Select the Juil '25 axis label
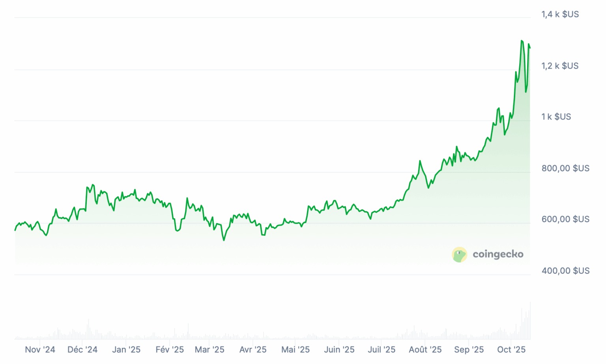 pos(382,349)
